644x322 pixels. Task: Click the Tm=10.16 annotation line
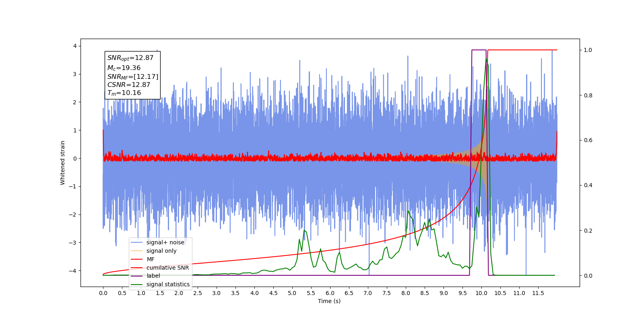(124, 93)
